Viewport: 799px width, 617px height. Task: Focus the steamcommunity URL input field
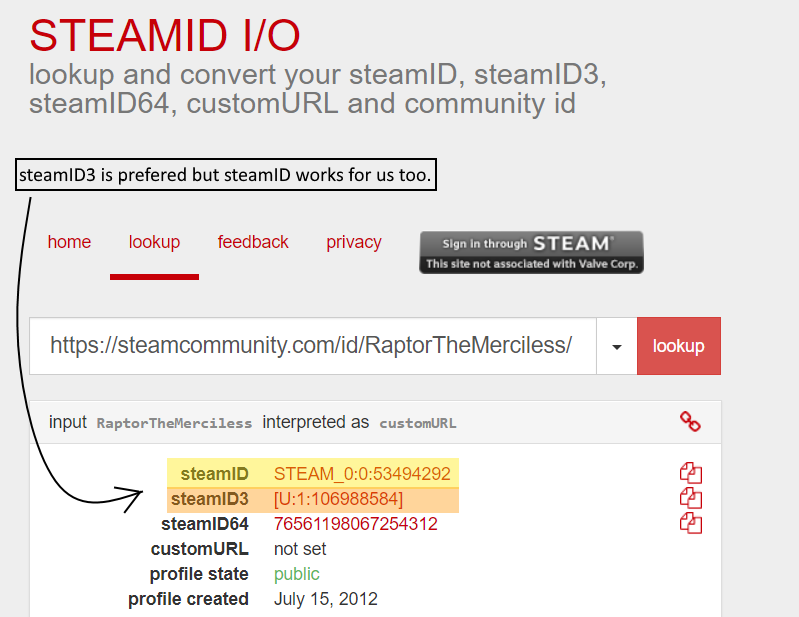[313, 346]
